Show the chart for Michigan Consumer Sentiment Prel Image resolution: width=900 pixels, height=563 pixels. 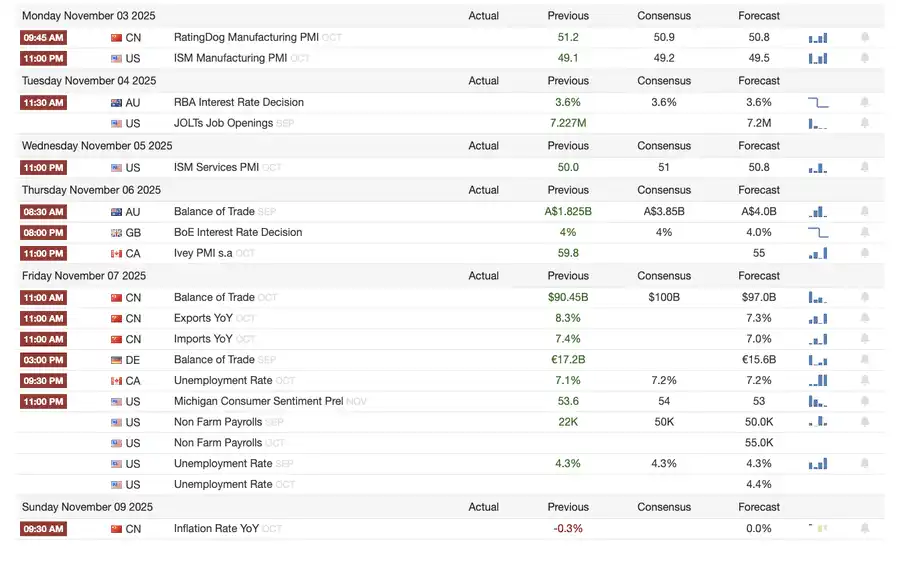coord(818,402)
